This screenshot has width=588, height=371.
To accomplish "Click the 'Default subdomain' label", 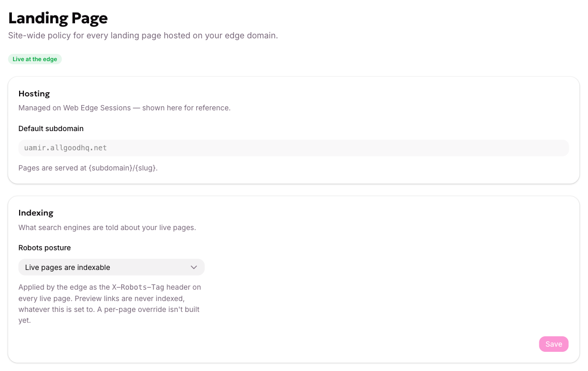I will 51,129.
